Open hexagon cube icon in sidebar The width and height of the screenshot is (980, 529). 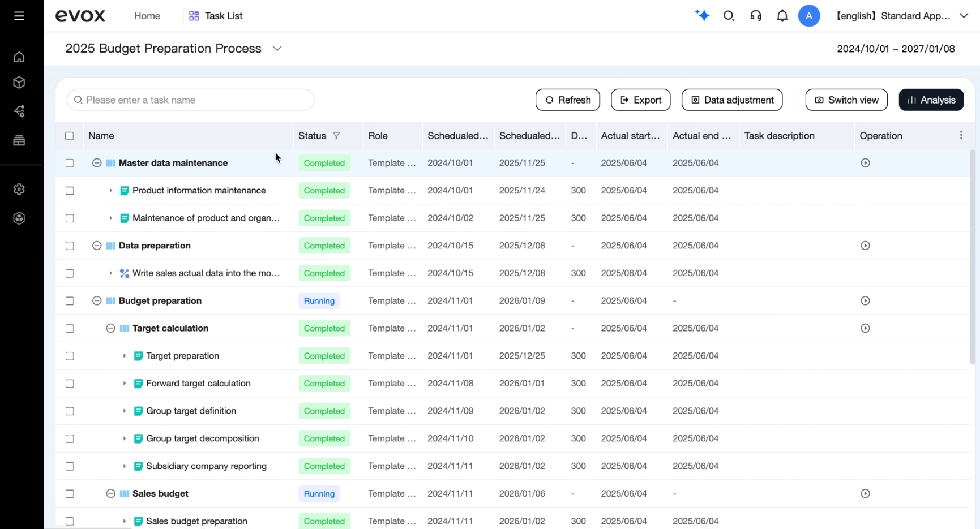point(19,218)
